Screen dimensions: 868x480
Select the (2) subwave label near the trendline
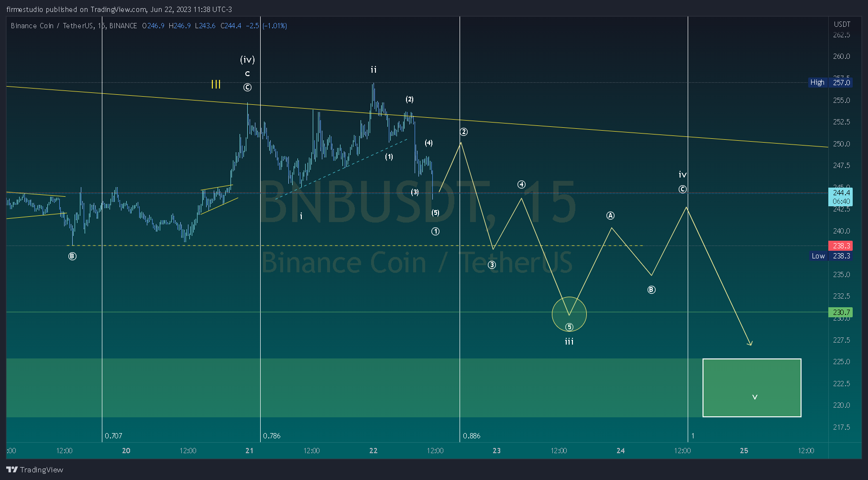[x=410, y=100]
